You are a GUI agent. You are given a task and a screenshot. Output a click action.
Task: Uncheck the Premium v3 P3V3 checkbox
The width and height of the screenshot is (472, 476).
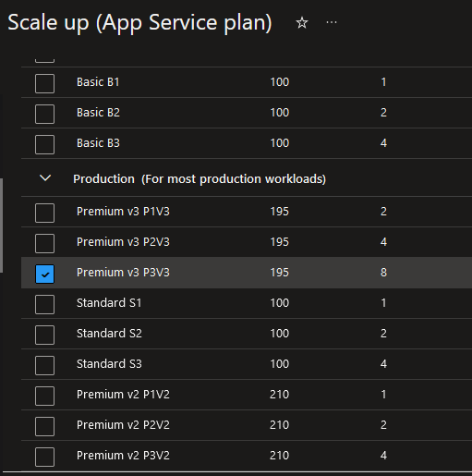(x=44, y=274)
